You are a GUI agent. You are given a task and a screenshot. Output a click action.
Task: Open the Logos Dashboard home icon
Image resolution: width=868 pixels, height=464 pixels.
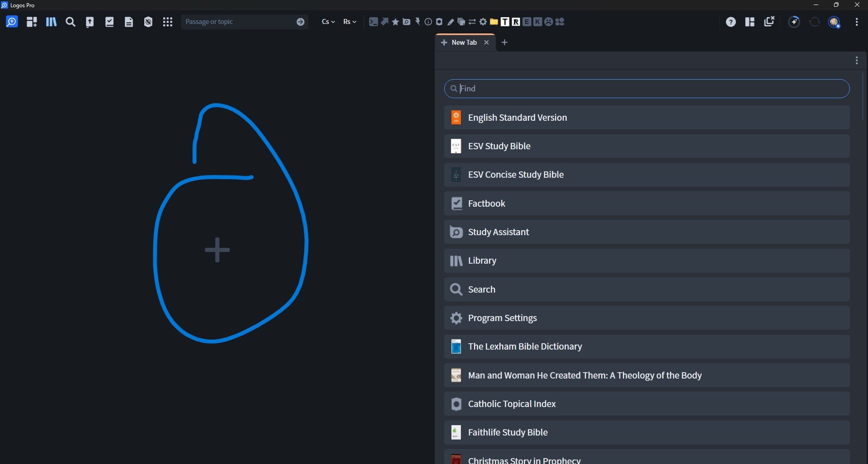[x=12, y=22]
